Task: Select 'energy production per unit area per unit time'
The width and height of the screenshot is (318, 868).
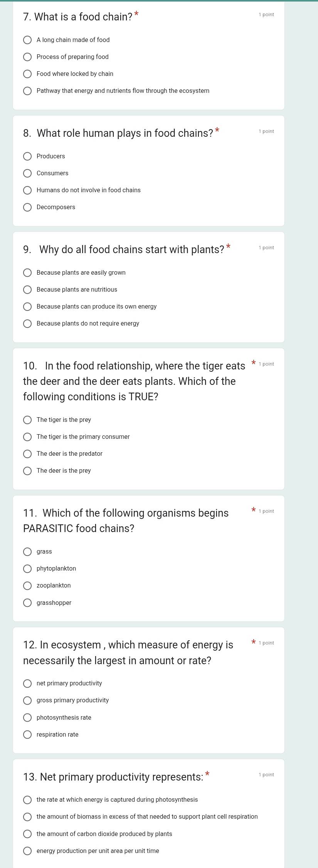Action: (x=27, y=850)
